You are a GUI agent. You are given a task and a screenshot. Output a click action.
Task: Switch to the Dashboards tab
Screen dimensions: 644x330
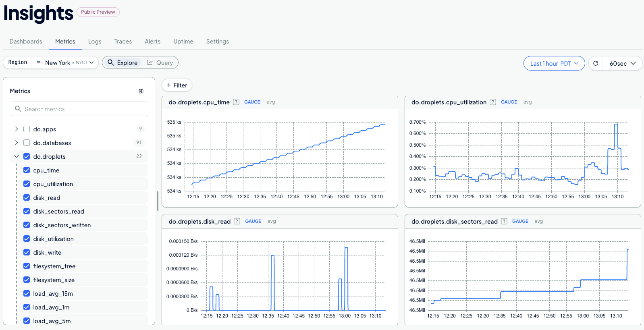tap(26, 42)
